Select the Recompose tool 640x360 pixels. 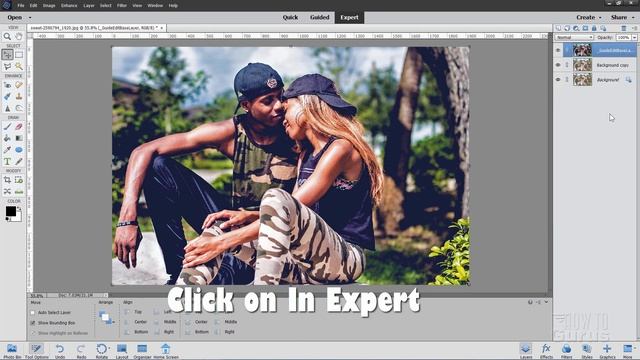(19, 180)
